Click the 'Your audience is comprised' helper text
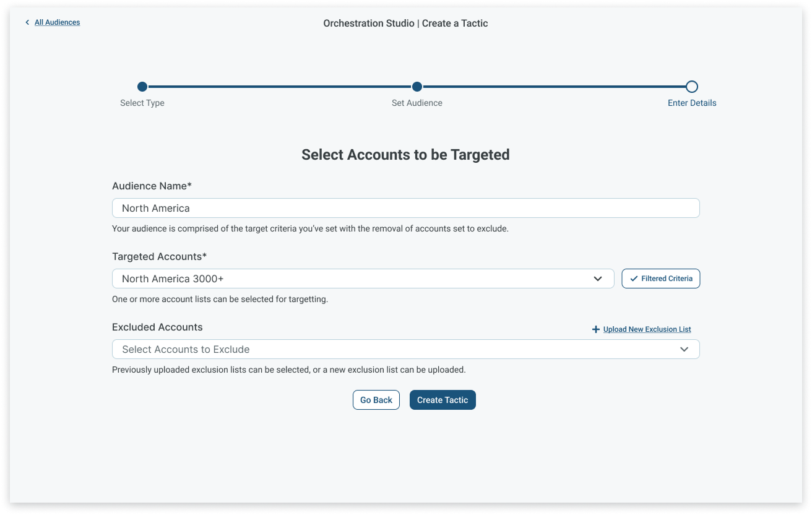The image size is (812, 515). click(310, 228)
